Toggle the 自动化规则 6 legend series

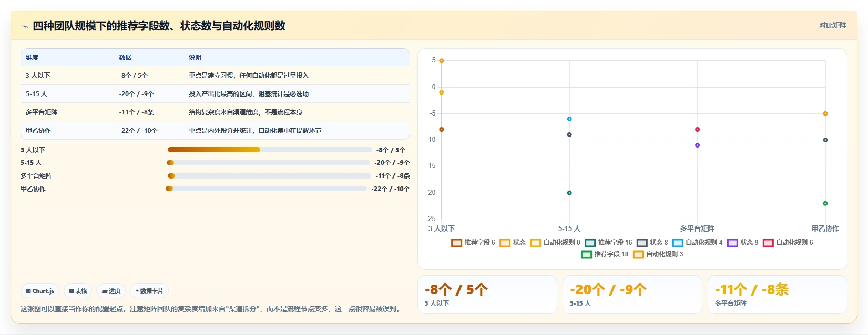[788, 243]
